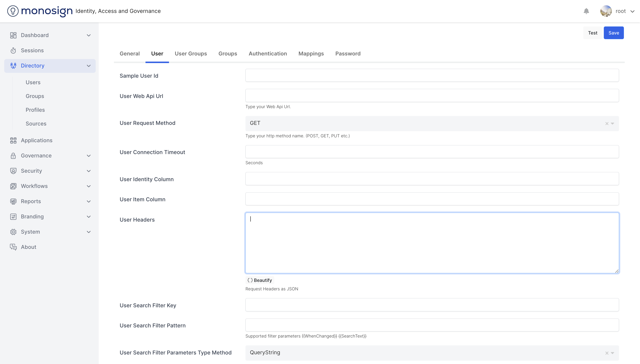Image resolution: width=640 pixels, height=364 pixels.
Task: Click the Security shield icon
Action: pyautogui.click(x=13, y=171)
